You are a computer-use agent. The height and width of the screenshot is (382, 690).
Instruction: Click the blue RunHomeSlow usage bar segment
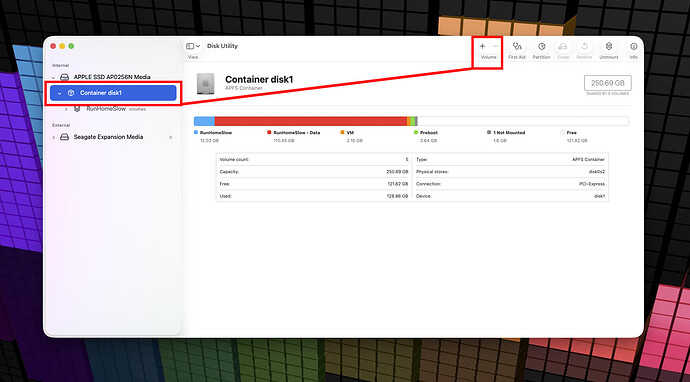click(x=204, y=121)
